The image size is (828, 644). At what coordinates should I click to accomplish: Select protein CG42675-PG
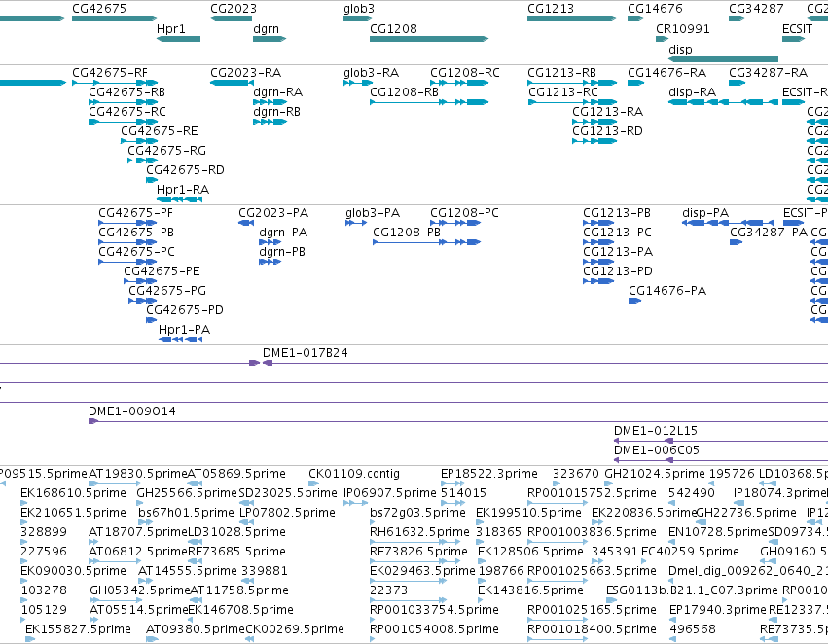(167, 290)
